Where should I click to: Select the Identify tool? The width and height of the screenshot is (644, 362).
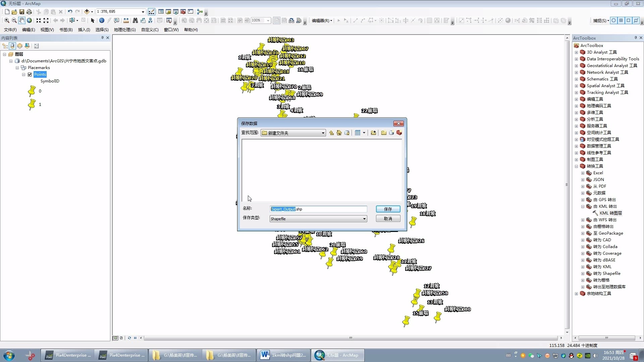point(102,20)
